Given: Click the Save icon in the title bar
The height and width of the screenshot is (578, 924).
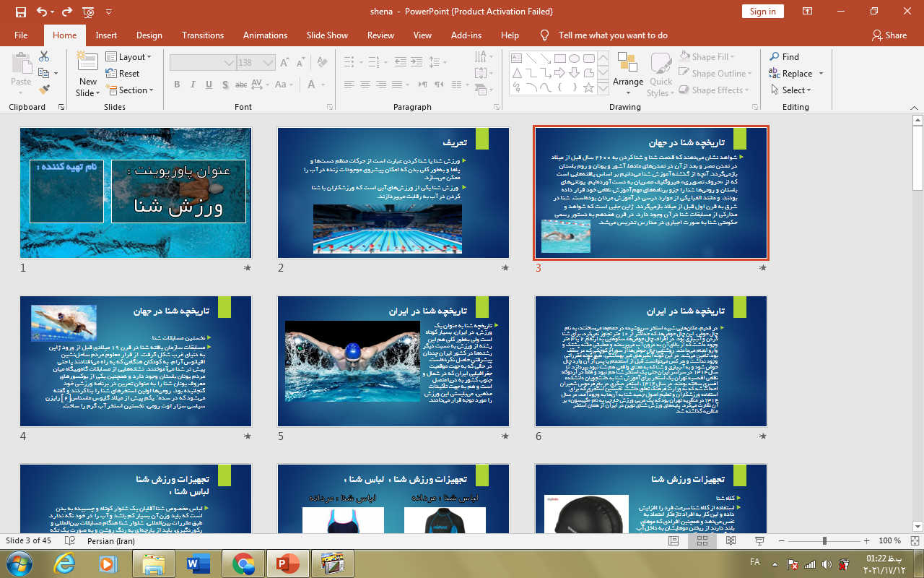Looking at the screenshot, I should (x=20, y=12).
